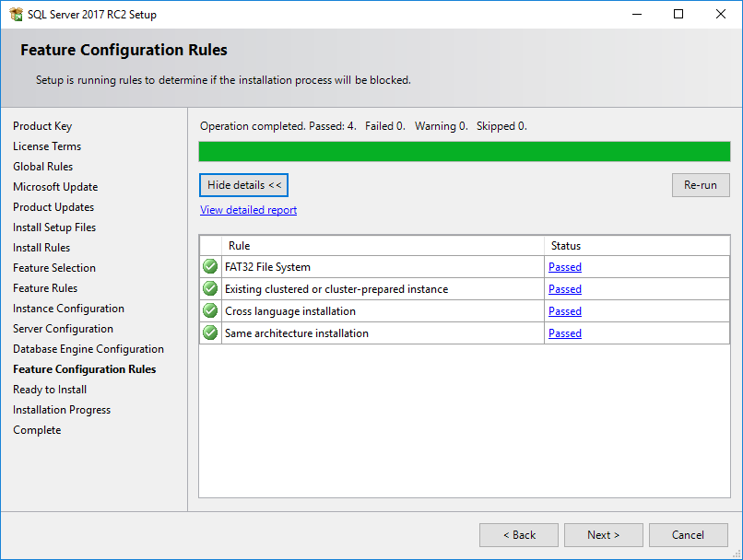743x560 pixels.
Task: Click the Existing clustered or cluster-prepared instance text
Action: pyautogui.click(x=336, y=289)
